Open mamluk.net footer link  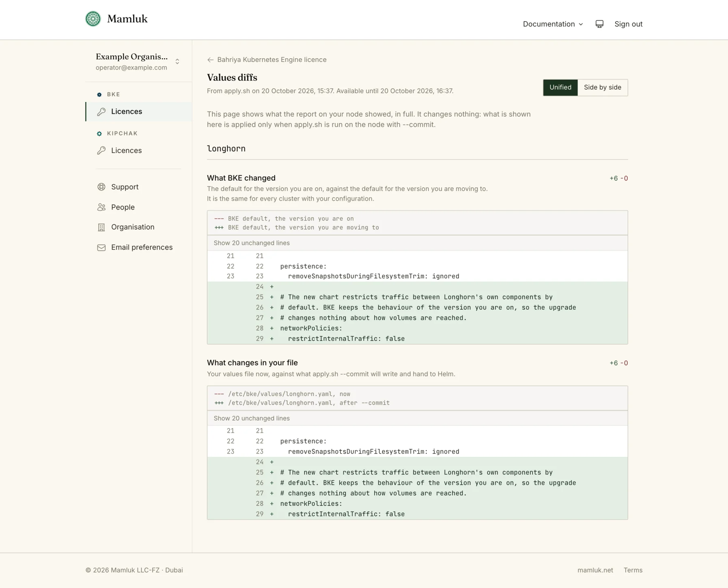coord(595,570)
